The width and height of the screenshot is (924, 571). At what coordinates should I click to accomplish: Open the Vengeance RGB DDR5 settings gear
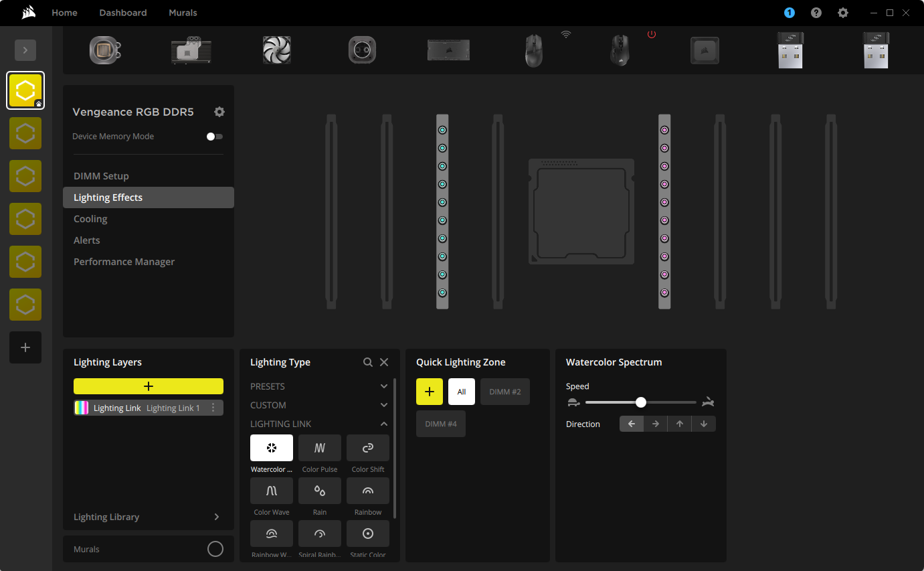[219, 112]
